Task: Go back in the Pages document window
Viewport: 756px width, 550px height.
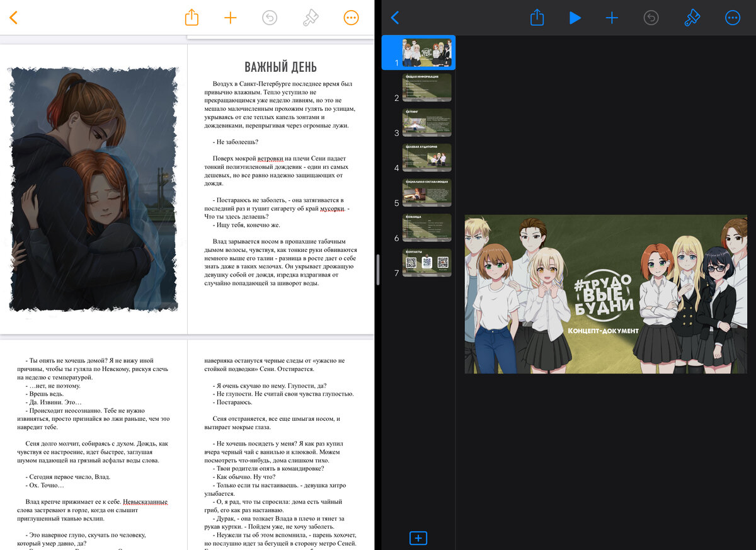Action: [13, 18]
